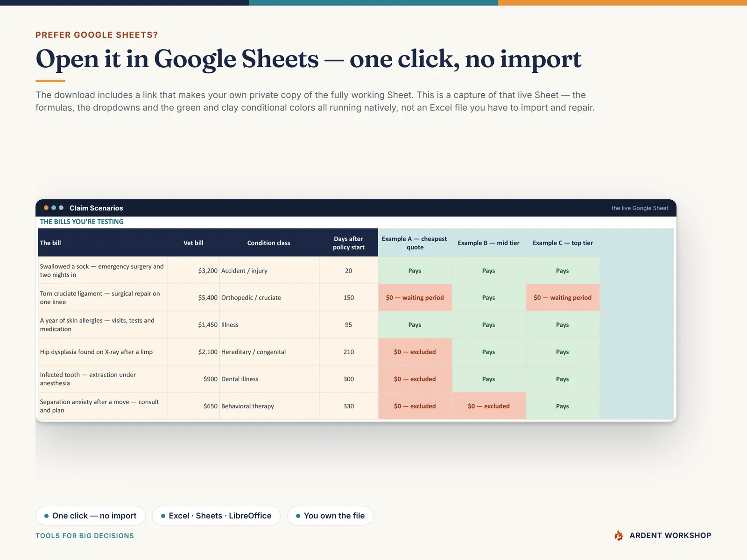Click Example A '$0 — excluded' for separation anxiety
Viewport: 747px width, 560px height.
tap(415, 406)
